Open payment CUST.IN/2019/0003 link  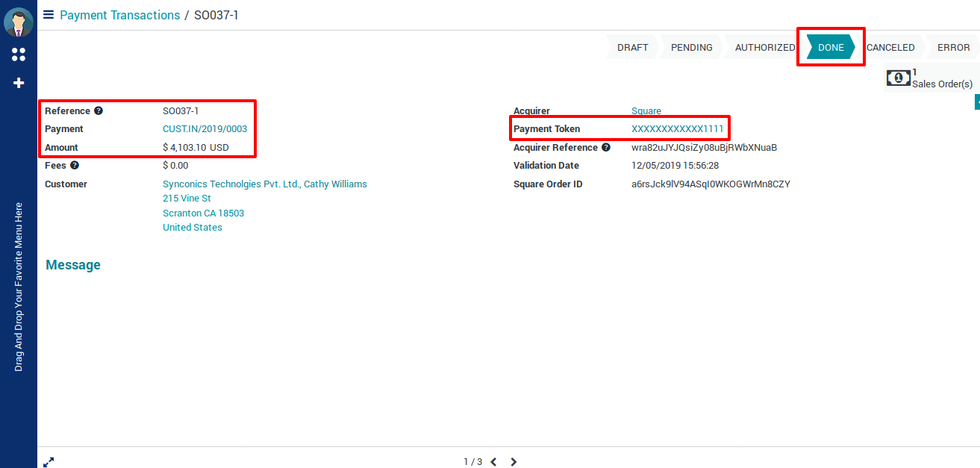pos(205,129)
